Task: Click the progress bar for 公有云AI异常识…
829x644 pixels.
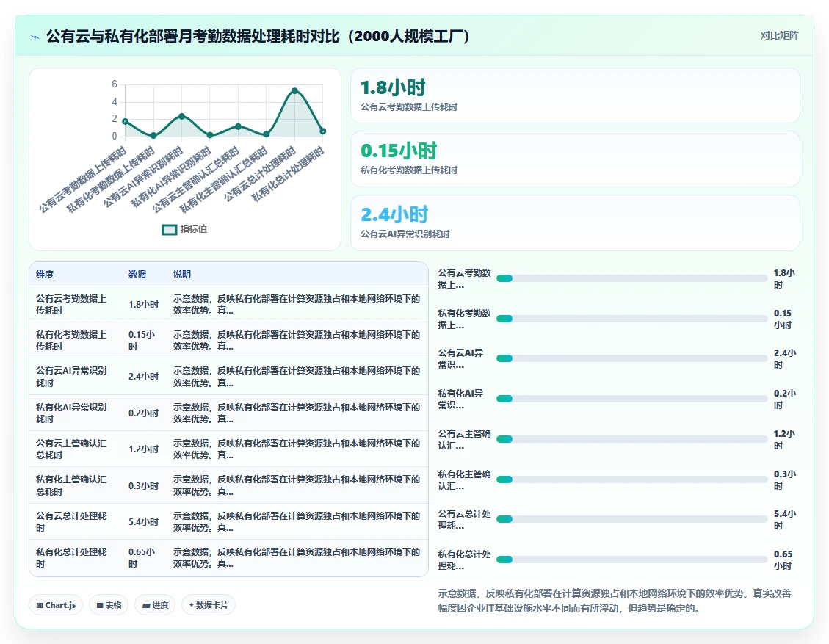Action: [631, 358]
